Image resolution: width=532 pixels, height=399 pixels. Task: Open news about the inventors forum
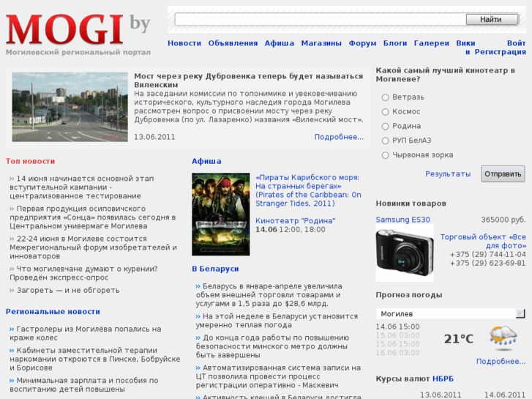pos(93,247)
